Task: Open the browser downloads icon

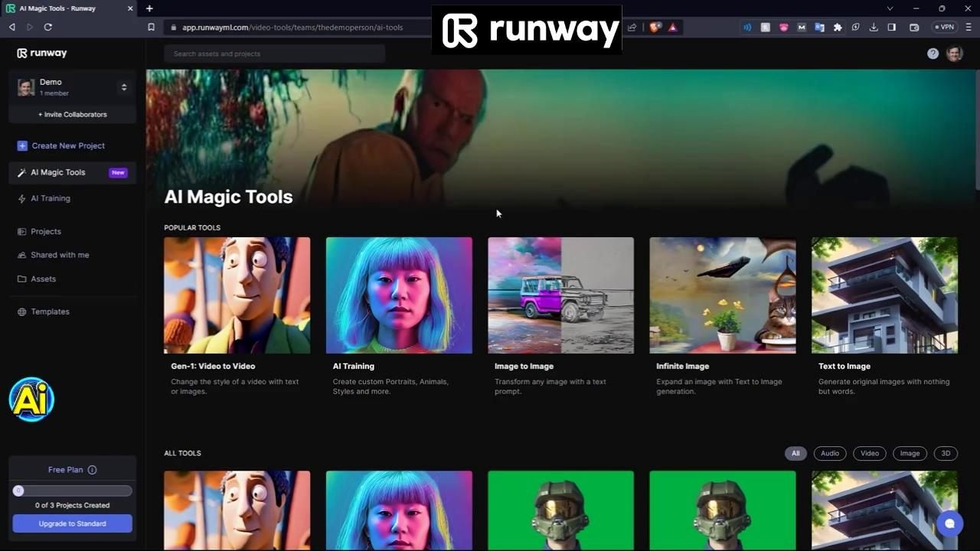Action: pos(874,27)
